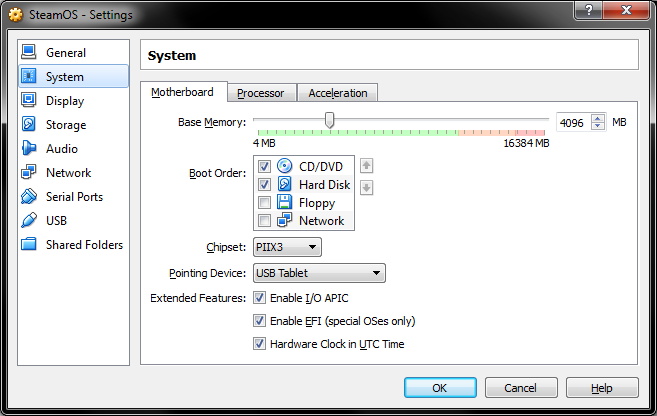Uncheck Hard Disk in boot order
Screen dimensions: 657x416
pos(264,184)
